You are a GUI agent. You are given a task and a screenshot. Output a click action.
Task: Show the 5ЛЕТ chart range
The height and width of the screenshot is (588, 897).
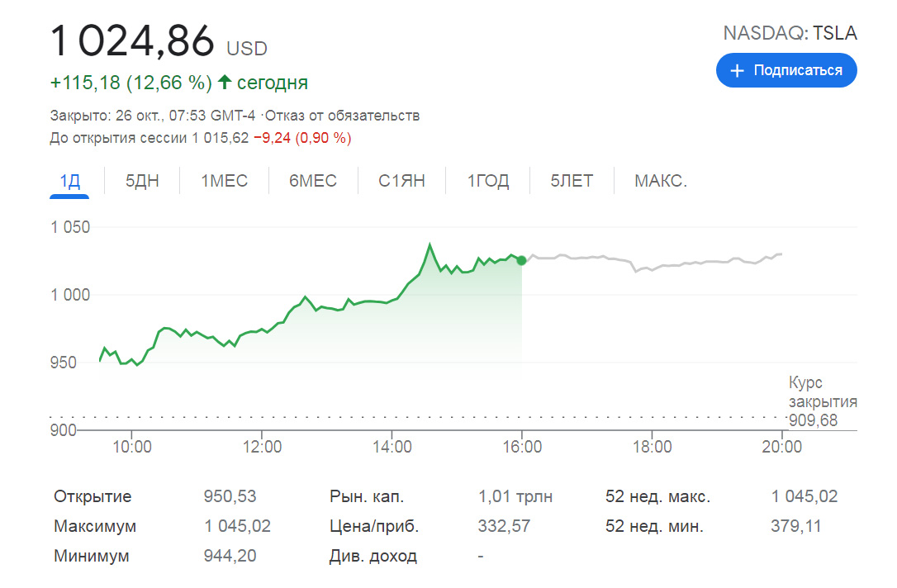[572, 181]
